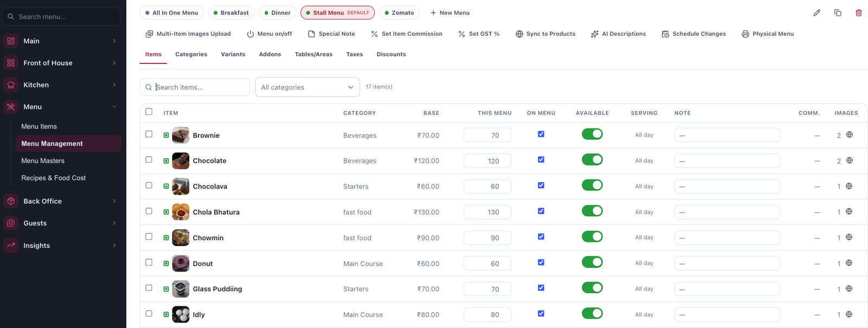Switch to the Categories tab
The height and width of the screenshot is (328, 868).
click(191, 54)
